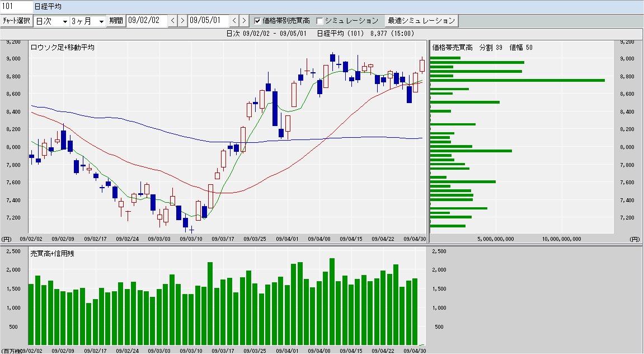Click the 期間 button

tap(116, 21)
